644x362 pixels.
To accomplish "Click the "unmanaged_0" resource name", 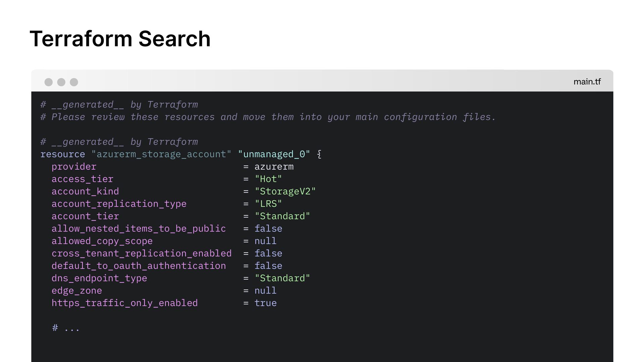I will 274,154.
